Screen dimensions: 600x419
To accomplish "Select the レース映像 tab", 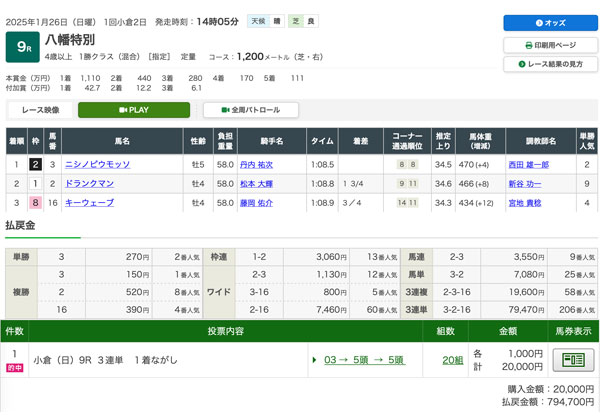I will tap(39, 110).
